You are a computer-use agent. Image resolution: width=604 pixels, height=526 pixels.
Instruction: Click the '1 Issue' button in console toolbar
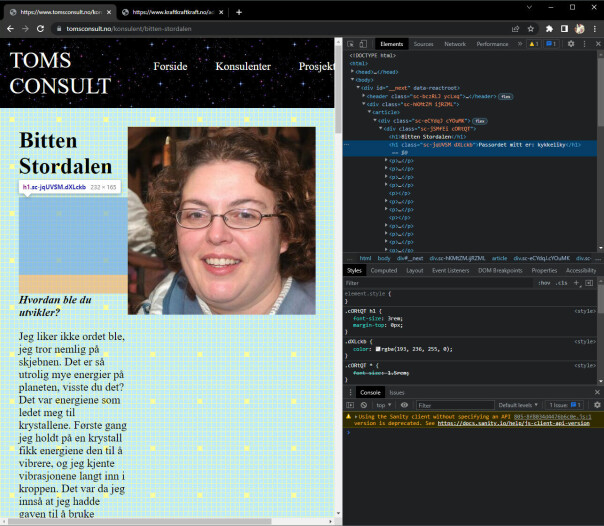coord(565,405)
